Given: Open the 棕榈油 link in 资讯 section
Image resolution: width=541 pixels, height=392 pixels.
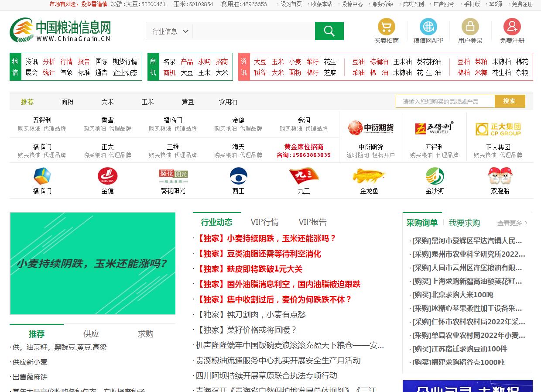Looking at the screenshot, I should coord(379,62).
